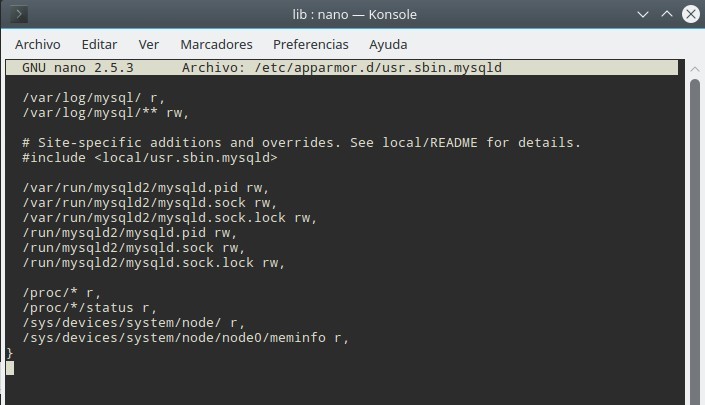
Task: Click the '/var/run/mysqld2/mysqld.sock.lock rw,' line
Action: [x=170, y=218]
